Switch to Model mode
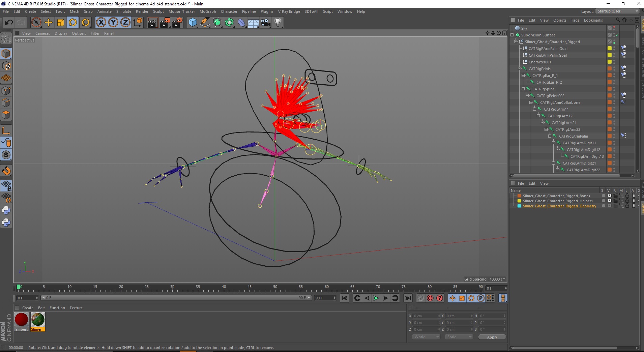 tap(6, 54)
